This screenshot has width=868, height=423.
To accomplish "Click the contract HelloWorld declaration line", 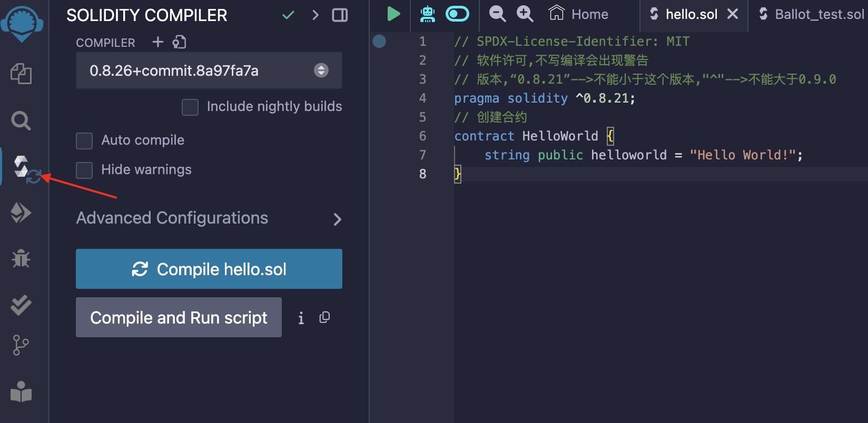I will tap(534, 136).
